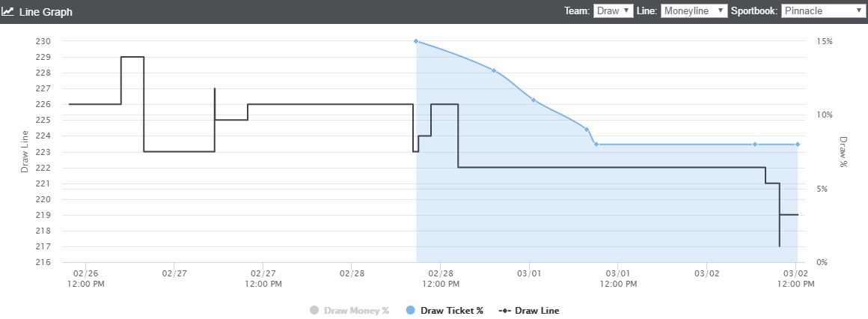This screenshot has height=319, width=868.
Task: Open the Team dropdown showing Draw
Action: (614, 10)
